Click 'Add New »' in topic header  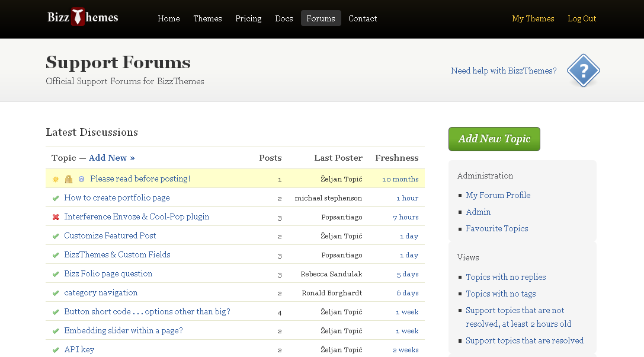coord(112,158)
